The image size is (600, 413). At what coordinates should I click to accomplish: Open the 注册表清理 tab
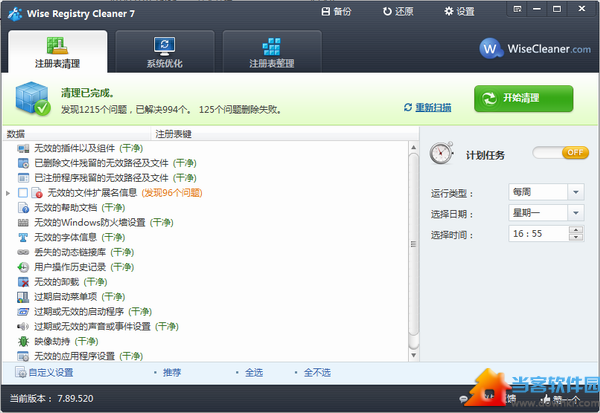click(57, 52)
